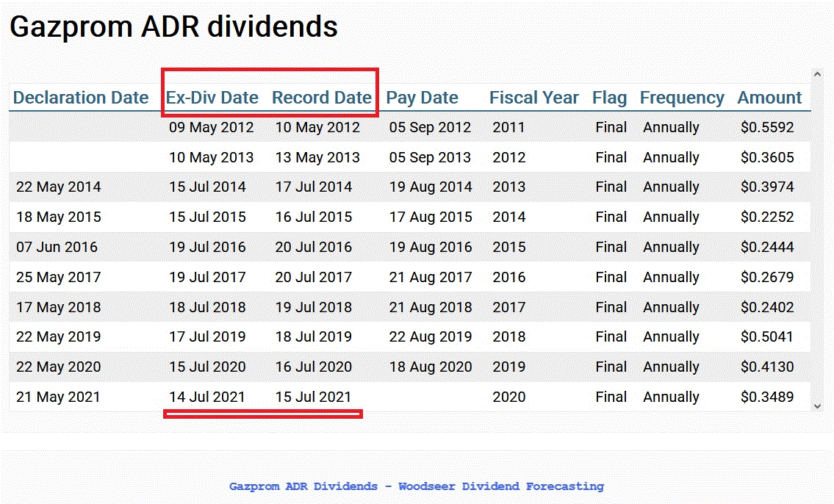Click the 21 May 2021 declaration date cell
This screenshot has width=834, height=504.
58,397
